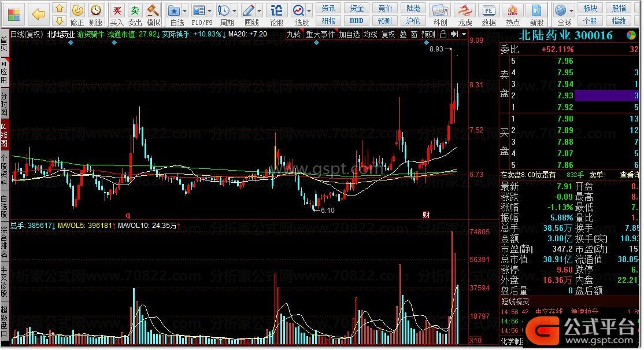Click the 陆港 button
Image resolution: width=644 pixels, height=350 pixels.
point(413,8)
